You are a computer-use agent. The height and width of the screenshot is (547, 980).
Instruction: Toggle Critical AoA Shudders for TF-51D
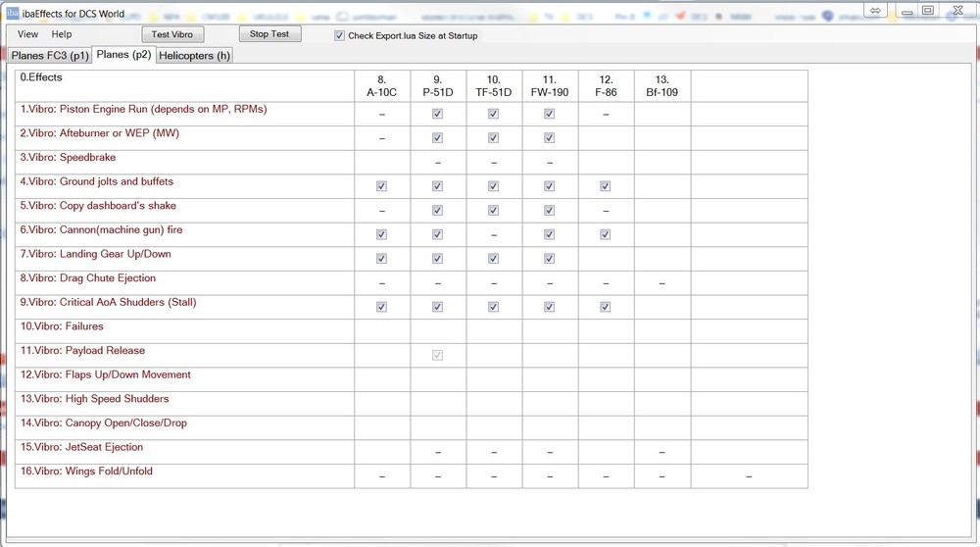(493, 307)
